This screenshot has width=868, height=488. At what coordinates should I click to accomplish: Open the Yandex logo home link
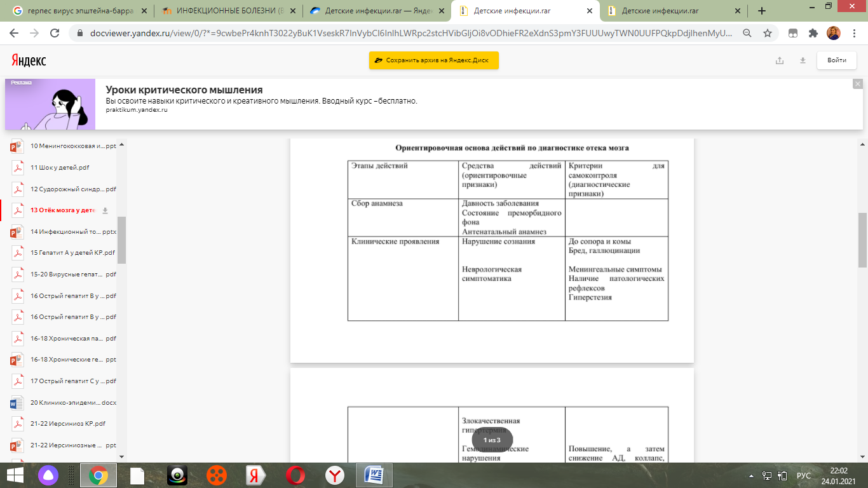point(29,60)
